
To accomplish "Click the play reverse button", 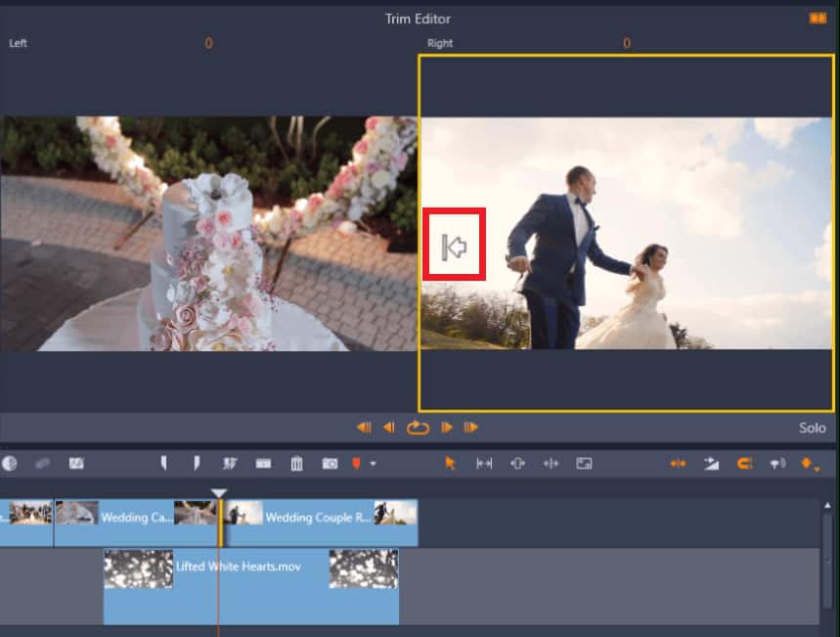I will point(388,427).
